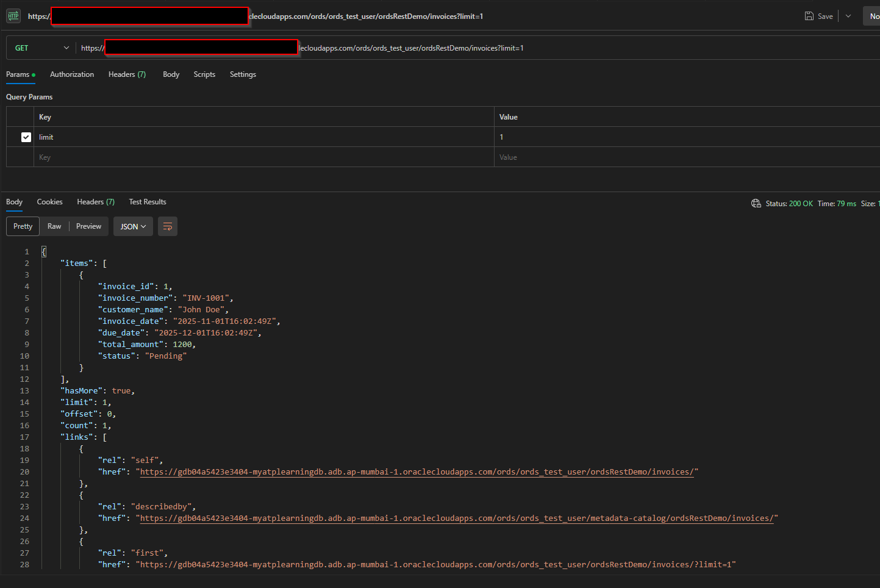Click the HTTP request icon in title
The image size is (880, 588).
(13, 16)
